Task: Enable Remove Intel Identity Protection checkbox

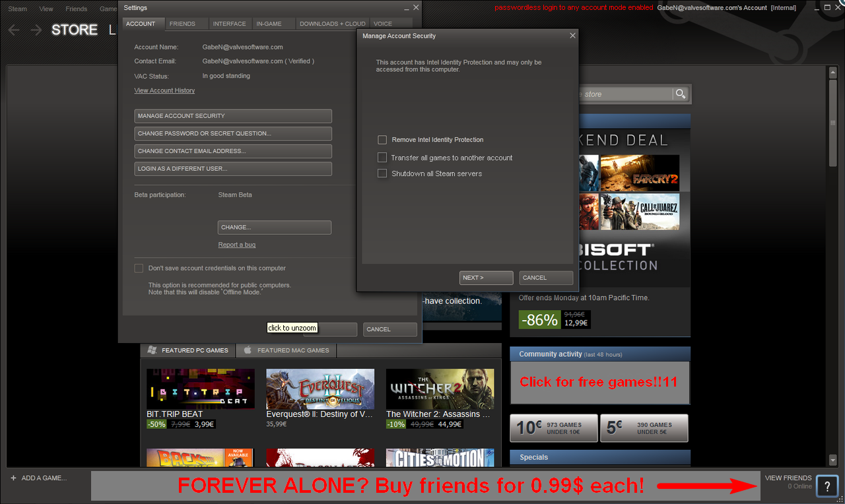Action: coord(382,140)
